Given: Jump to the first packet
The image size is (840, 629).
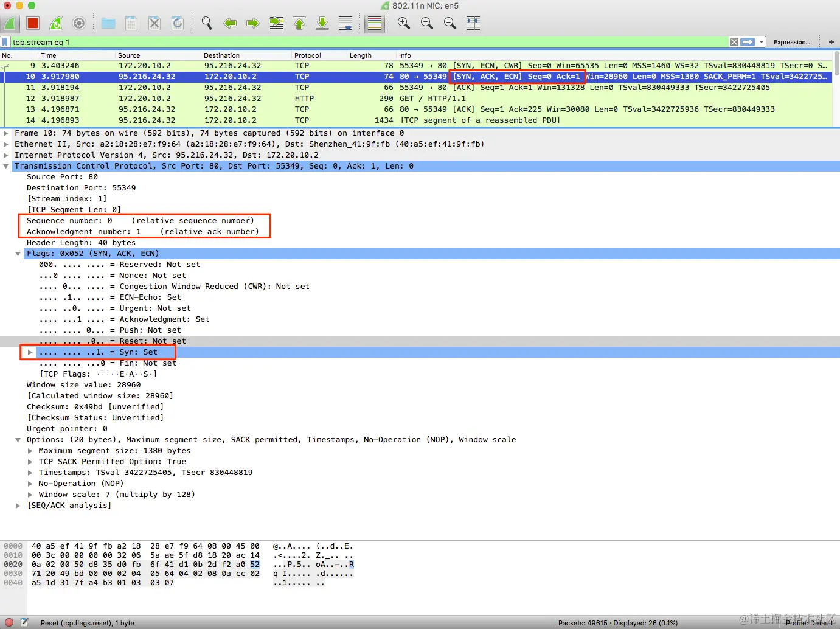Looking at the screenshot, I should [x=299, y=23].
